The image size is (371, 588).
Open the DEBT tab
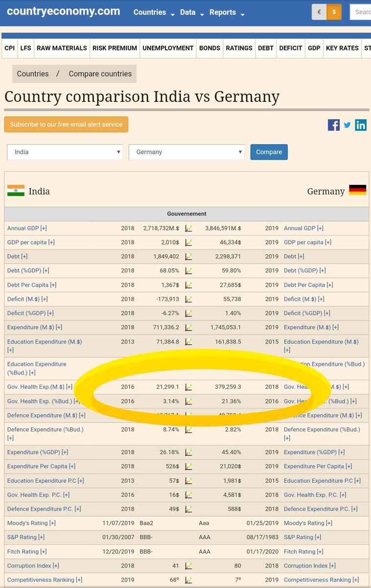pos(266,48)
